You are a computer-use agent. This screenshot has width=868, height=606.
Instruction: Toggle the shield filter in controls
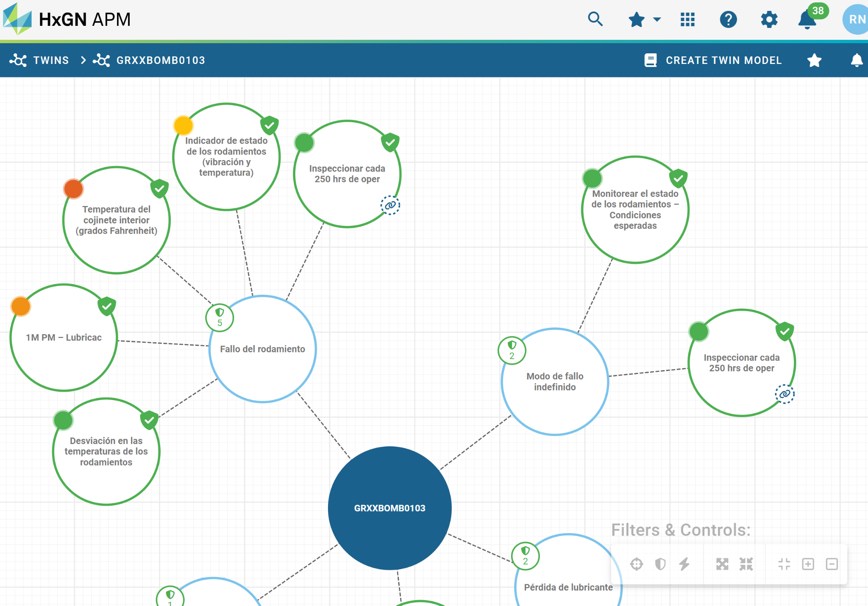[660, 564]
